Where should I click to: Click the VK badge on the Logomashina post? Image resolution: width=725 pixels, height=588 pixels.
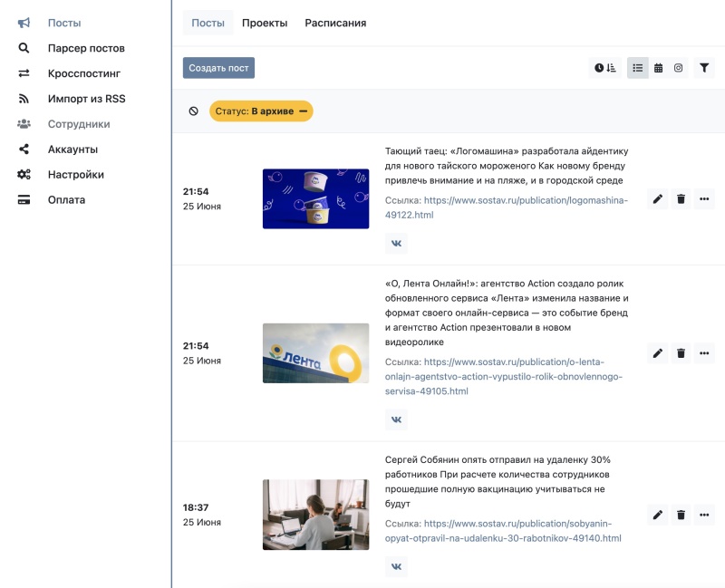pyautogui.click(x=396, y=243)
